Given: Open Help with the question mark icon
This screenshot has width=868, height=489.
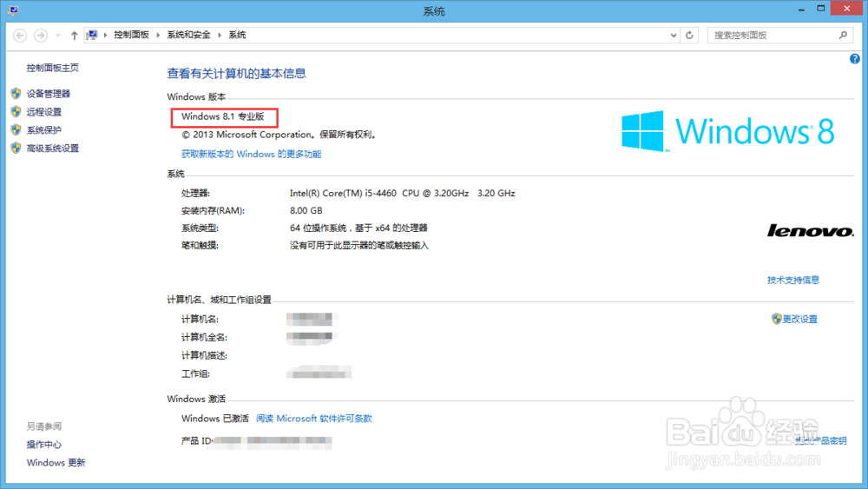Looking at the screenshot, I should click(x=855, y=59).
